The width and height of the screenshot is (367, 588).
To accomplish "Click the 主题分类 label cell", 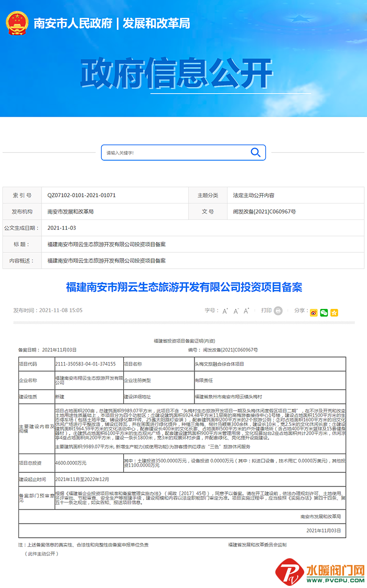I will tap(208, 195).
